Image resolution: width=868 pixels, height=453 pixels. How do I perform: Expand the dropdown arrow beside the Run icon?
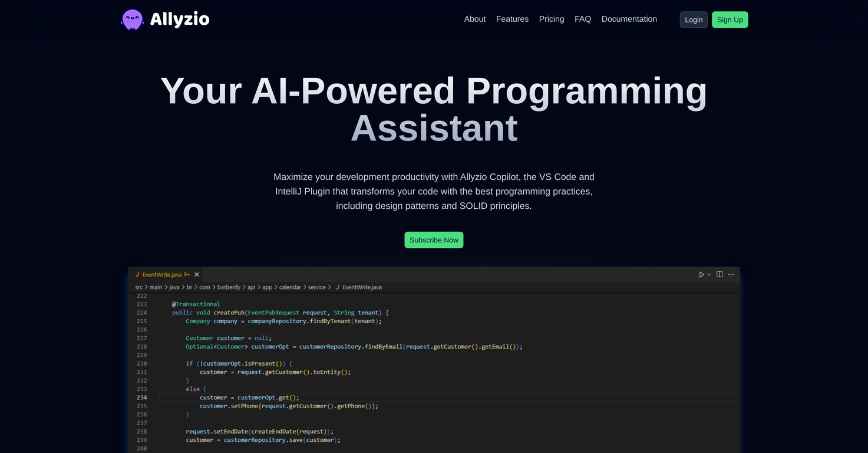(709, 274)
